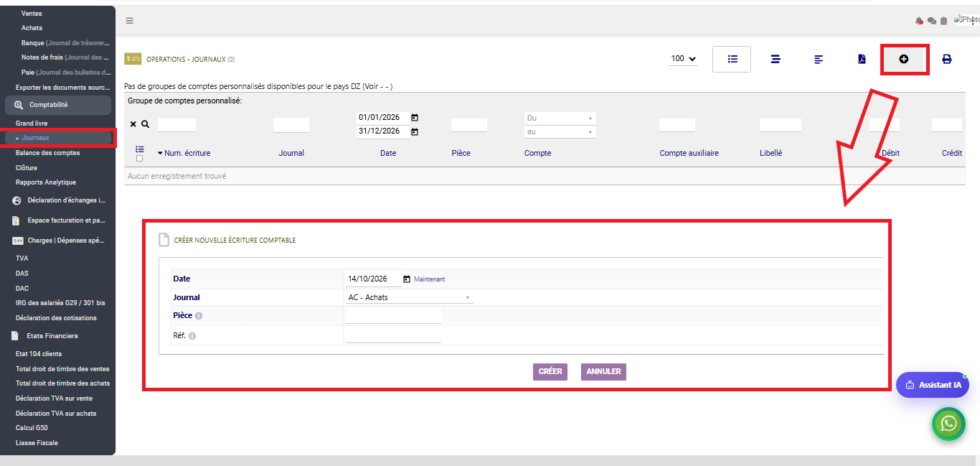Sort by Num. écriture column
This screenshot has width=980, height=466.
[x=187, y=153]
